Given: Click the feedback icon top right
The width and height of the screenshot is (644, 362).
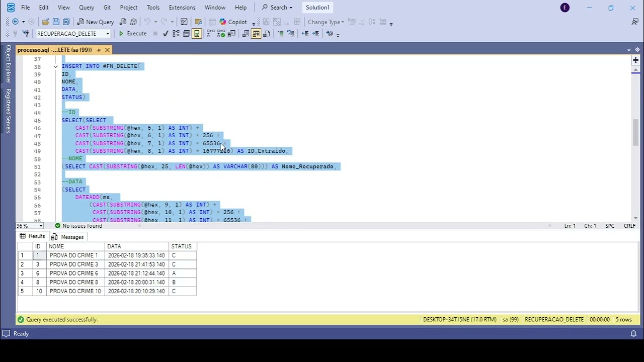Looking at the screenshot, I should coord(635,22).
